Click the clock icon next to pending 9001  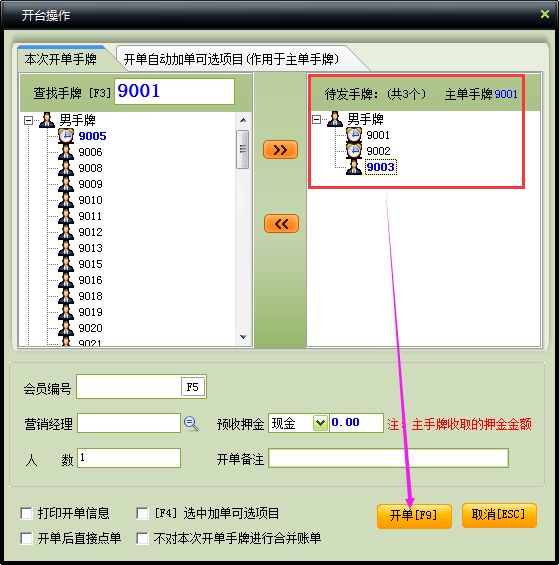point(354,135)
